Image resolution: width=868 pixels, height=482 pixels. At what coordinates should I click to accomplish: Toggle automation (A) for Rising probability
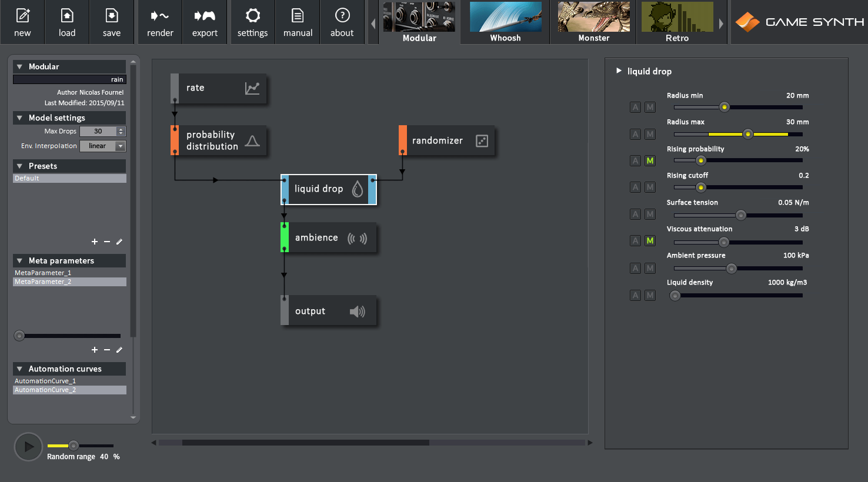pos(635,160)
